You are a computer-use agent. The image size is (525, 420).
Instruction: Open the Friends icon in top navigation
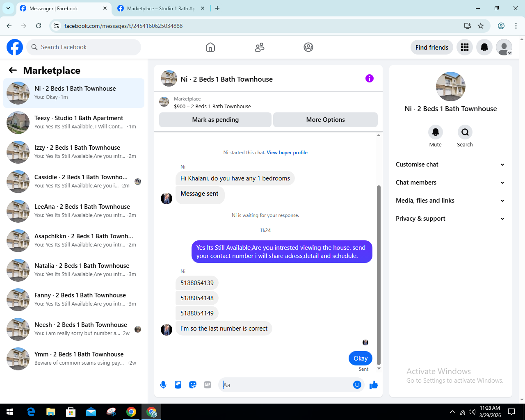click(260, 47)
